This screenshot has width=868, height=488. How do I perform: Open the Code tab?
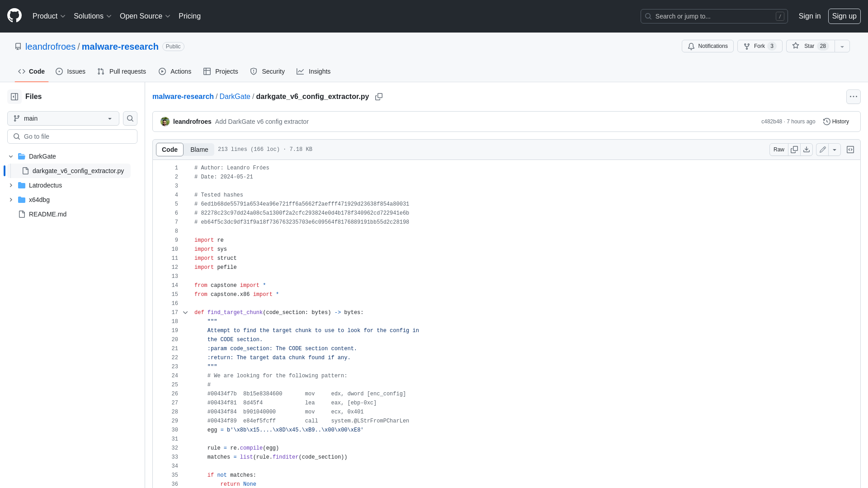click(32, 71)
